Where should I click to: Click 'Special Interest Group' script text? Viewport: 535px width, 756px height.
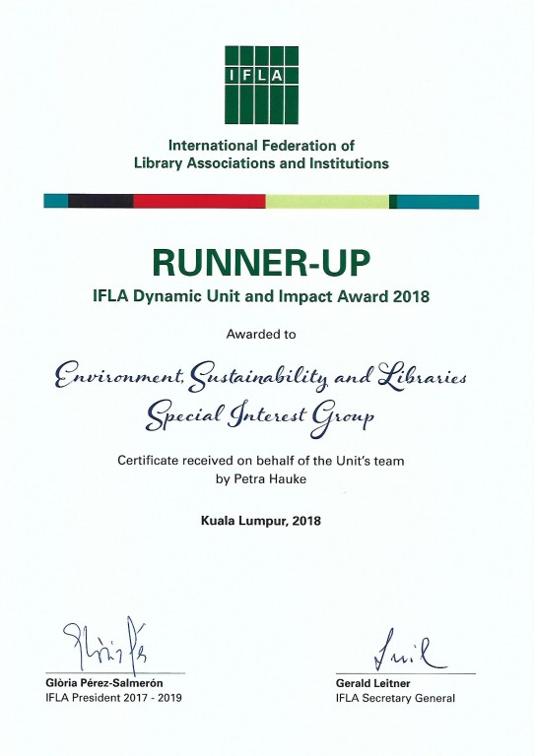coord(260,417)
